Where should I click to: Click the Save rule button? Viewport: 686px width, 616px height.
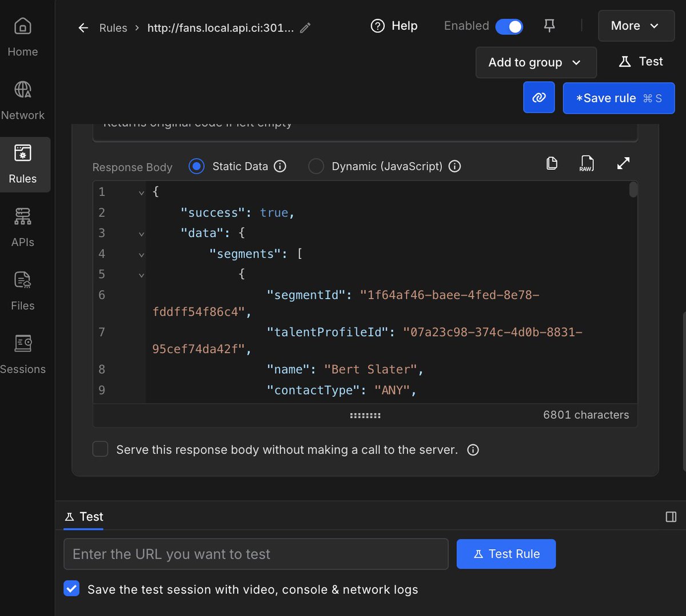pyautogui.click(x=619, y=98)
